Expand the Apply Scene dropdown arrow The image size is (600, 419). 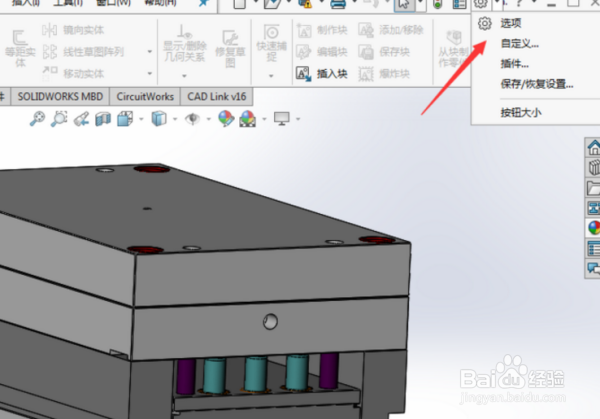tap(264, 119)
